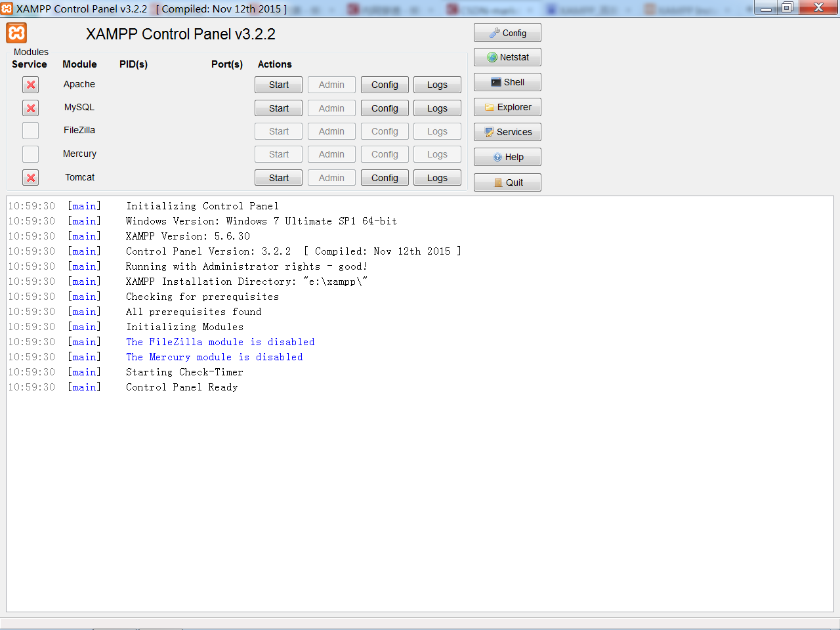Screen dimensions: 840x630
Task: Open MySQL Logs menu
Action: [x=437, y=108]
